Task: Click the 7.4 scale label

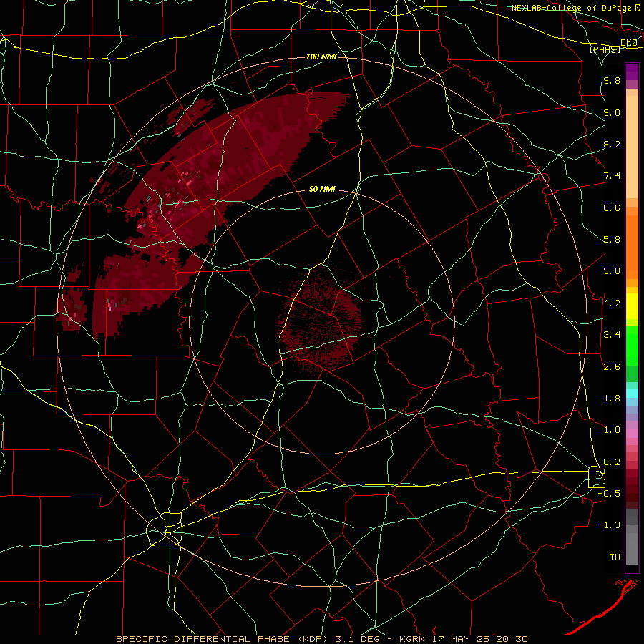Action: pos(612,176)
